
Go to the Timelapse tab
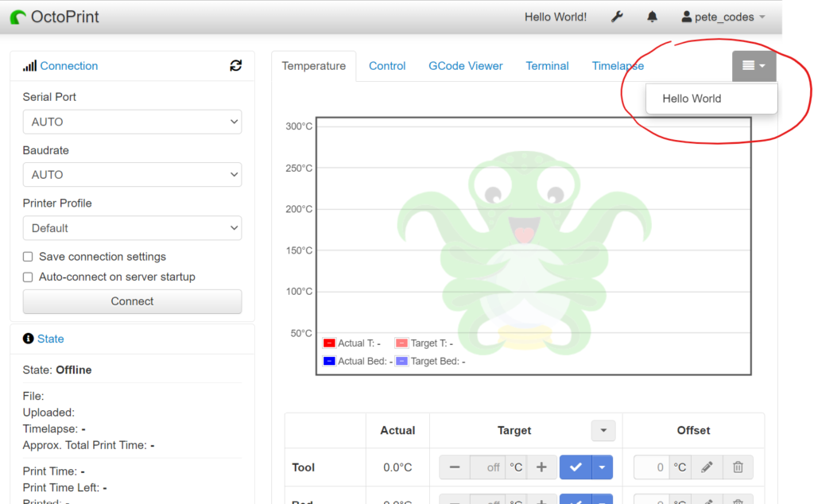pyautogui.click(x=618, y=66)
